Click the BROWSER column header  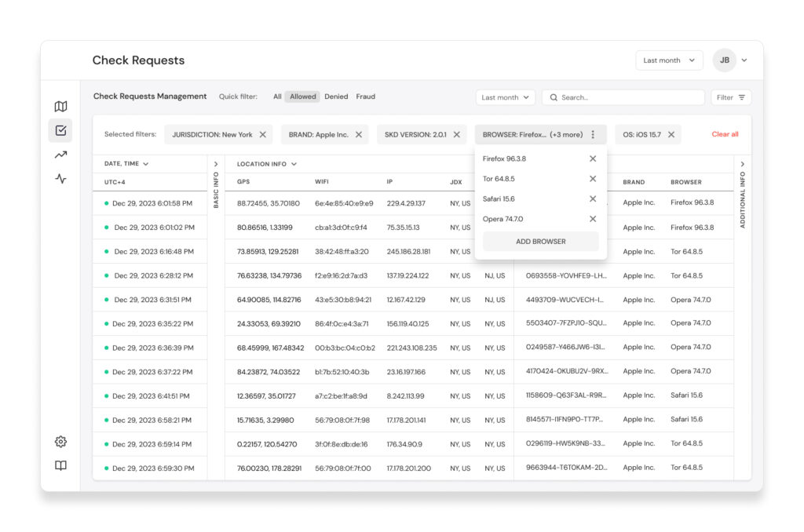(x=685, y=182)
